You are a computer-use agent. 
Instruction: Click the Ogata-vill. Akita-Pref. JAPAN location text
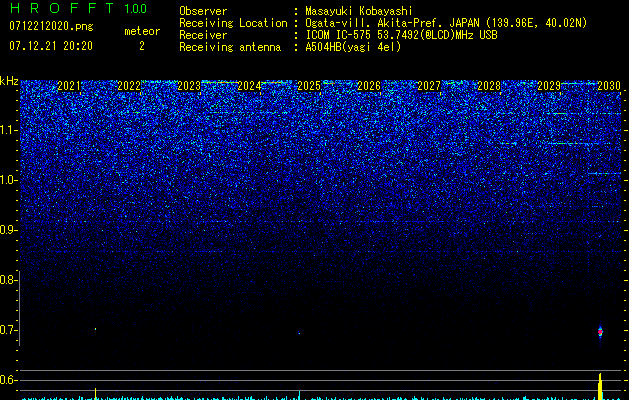tap(446, 23)
